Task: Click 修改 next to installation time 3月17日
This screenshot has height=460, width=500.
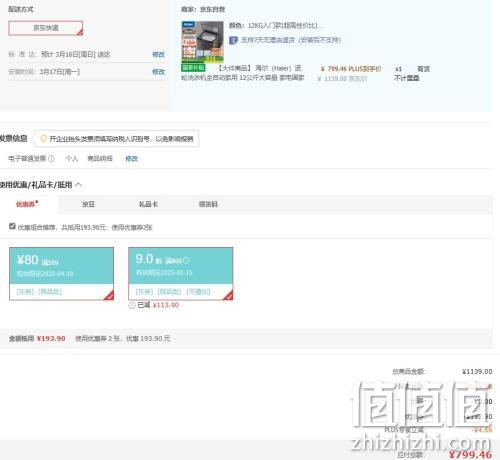Action: (x=158, y=72)
